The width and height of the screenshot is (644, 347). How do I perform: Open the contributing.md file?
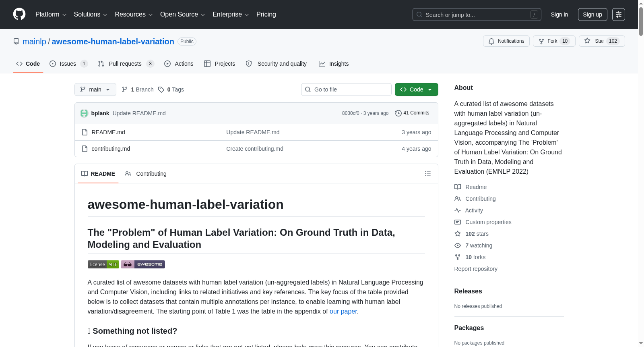[111, 149]
